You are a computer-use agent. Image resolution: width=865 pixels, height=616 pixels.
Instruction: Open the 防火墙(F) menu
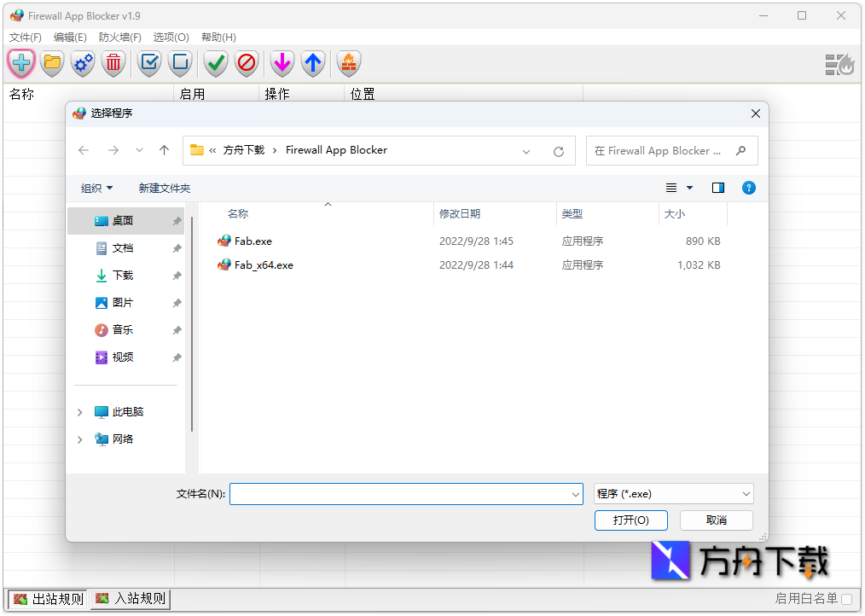[119, 37]
